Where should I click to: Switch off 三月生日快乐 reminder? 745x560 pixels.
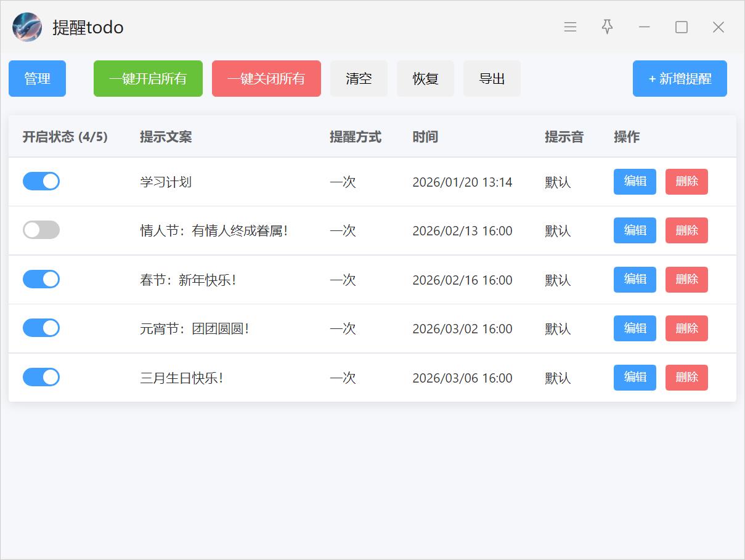(x=41, y=377)
